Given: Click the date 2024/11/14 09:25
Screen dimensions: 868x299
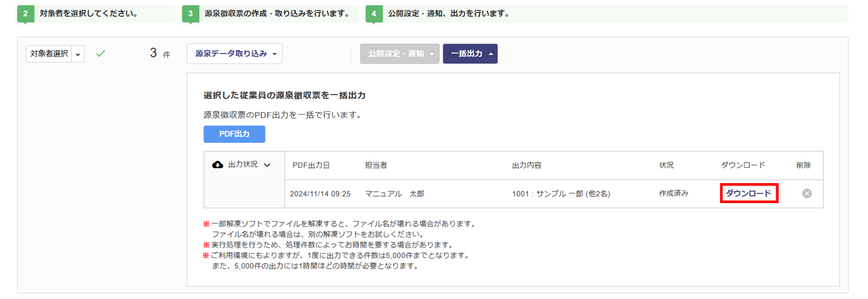Looking at the screenshot, I should click(320, 194).
